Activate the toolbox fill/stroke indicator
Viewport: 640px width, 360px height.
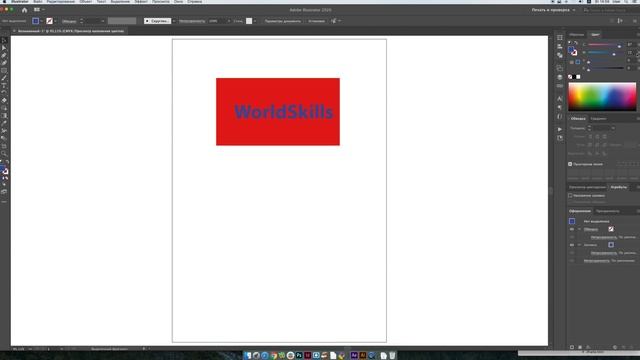point(4,170)
